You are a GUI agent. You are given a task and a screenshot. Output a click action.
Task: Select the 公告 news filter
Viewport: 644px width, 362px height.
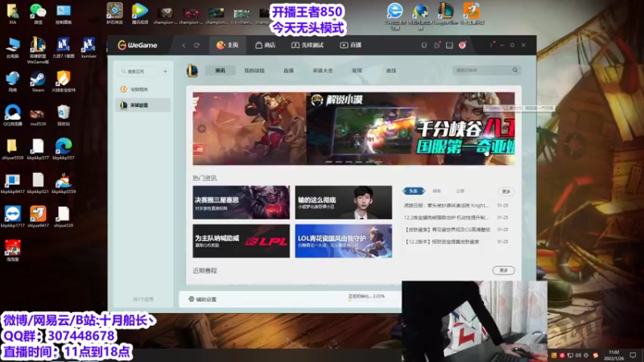pos(460,191)
